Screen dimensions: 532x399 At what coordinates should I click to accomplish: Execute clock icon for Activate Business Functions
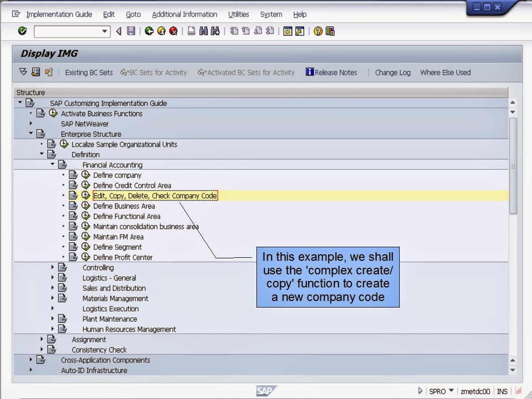[53, 113]
